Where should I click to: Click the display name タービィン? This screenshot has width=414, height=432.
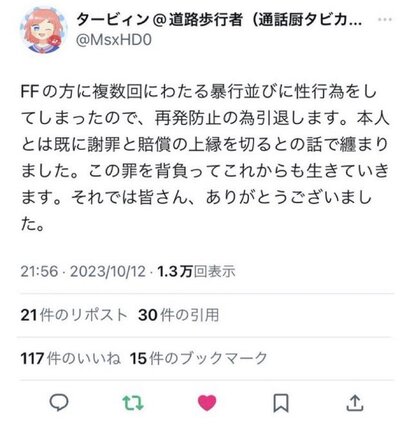tap(113, 20)
